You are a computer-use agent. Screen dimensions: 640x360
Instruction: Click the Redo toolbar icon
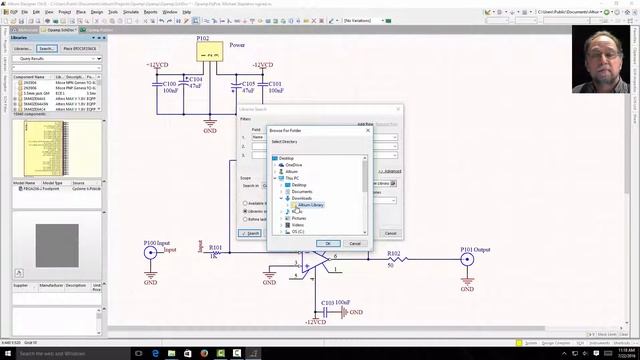[169, 21]
